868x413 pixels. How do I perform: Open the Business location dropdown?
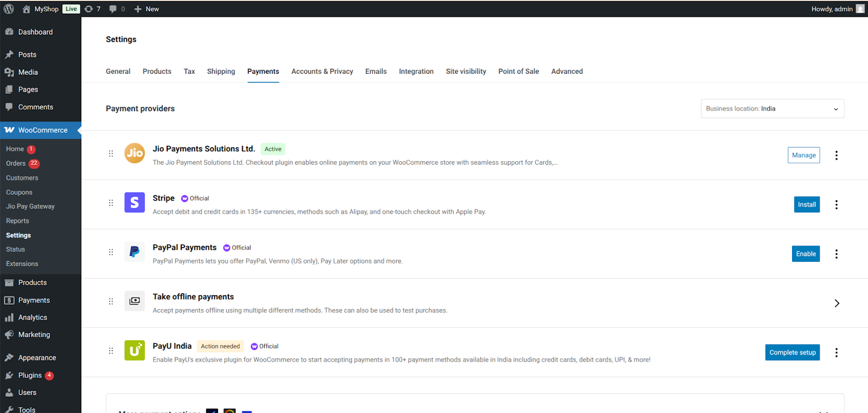(773, 109)
